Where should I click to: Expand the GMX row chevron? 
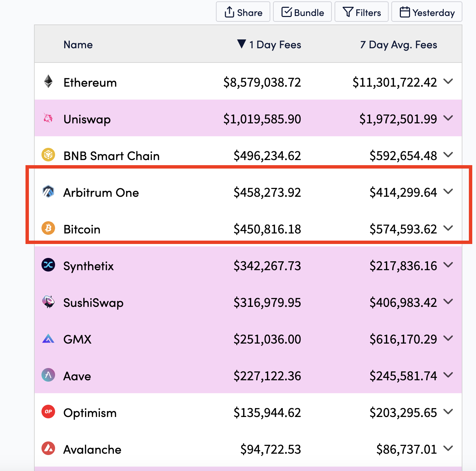448,338
